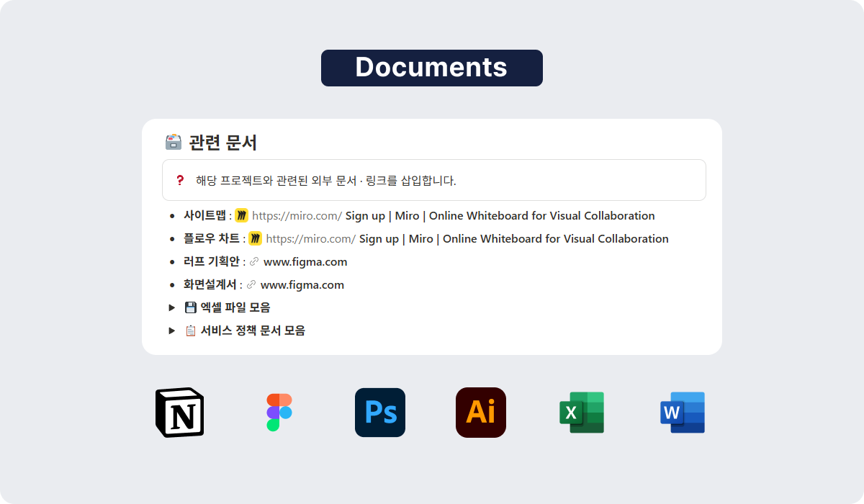Expand the 서비스 정책 문서 모음 toggle triangle
Viewport: 864px width, 504px height.
pos(172,330)
